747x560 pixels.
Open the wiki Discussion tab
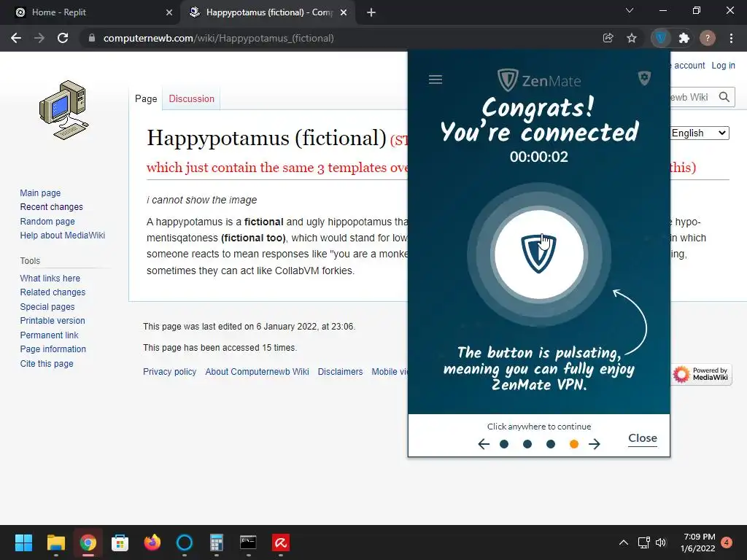pyautogui.click(x=192, y=98)
